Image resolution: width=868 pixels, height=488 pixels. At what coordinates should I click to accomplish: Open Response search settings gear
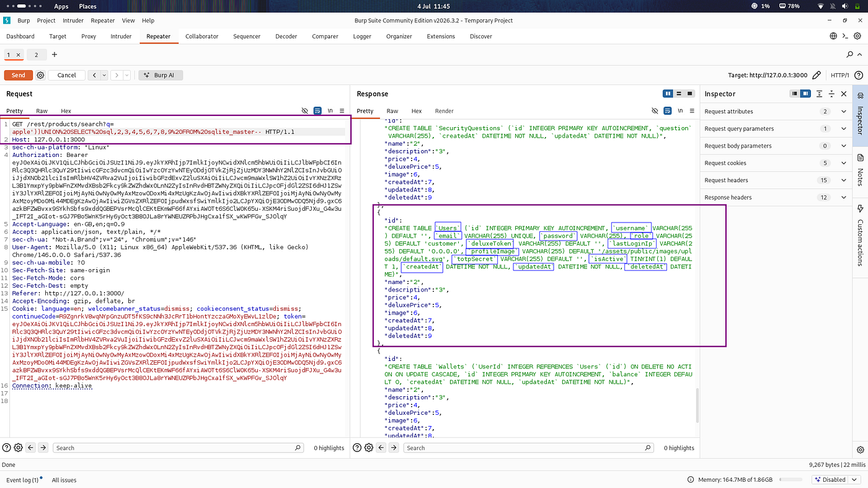coord(370,447)
